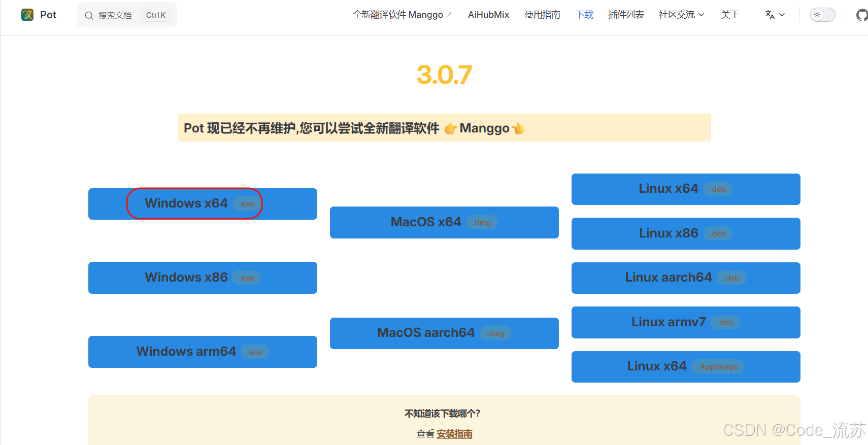Click the Manggo link in the banner
The image size is (868, 445).
coord(484,128)
